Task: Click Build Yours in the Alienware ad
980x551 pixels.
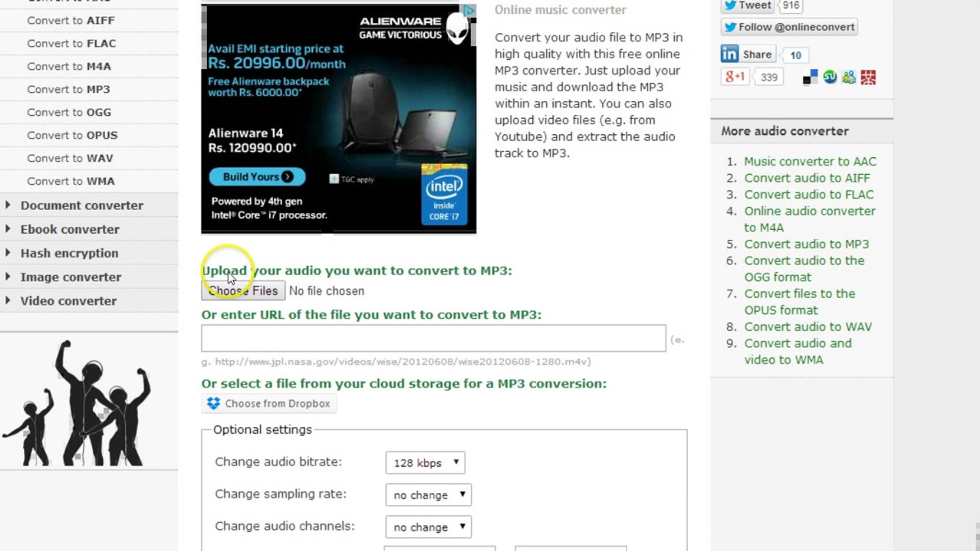Action: [x=257, y=177]
